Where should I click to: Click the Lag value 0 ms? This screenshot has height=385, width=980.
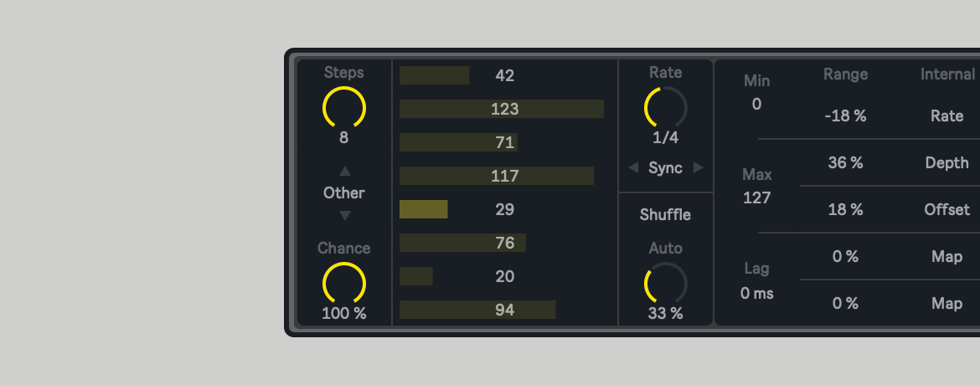(756, 294)
